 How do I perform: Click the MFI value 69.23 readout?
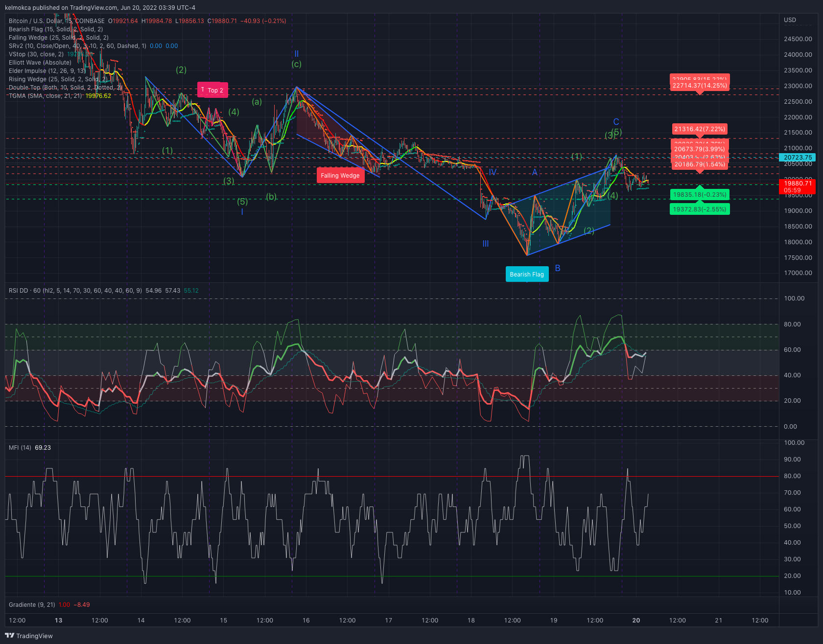(x=43, y=448)
